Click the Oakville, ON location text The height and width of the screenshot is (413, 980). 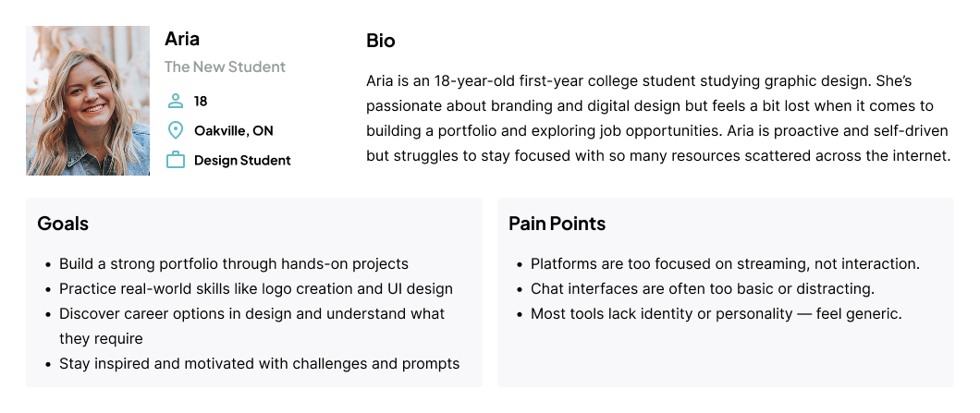(x=234, y=130)
